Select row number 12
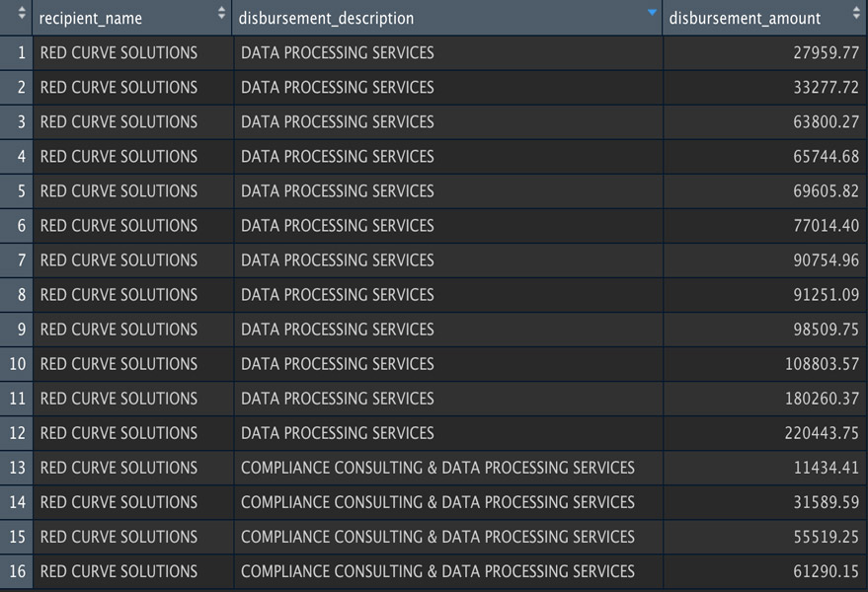This screenshot has width=868, height=592. [17, 433]
